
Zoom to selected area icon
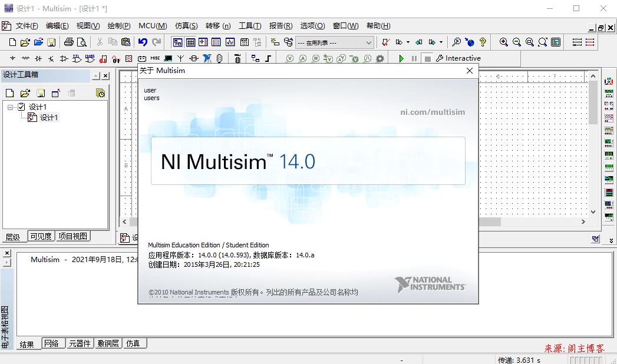pyautogui.click(x=530, y=42)
